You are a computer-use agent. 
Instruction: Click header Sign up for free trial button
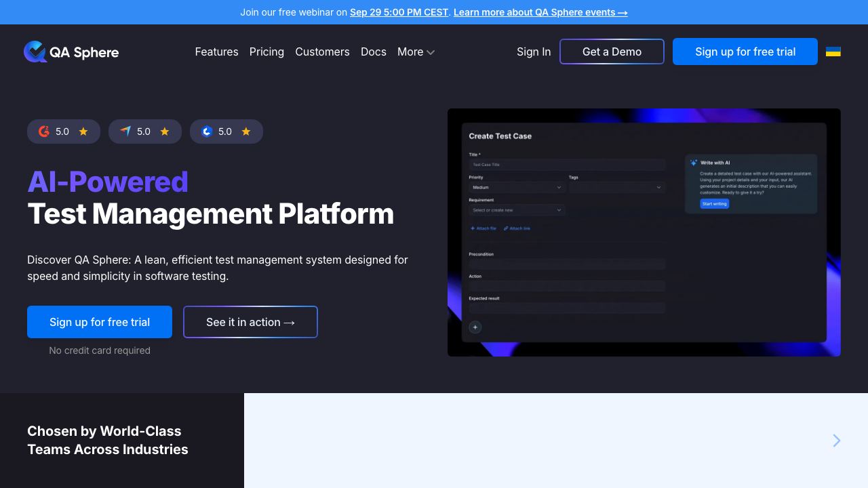coord(745,52)
